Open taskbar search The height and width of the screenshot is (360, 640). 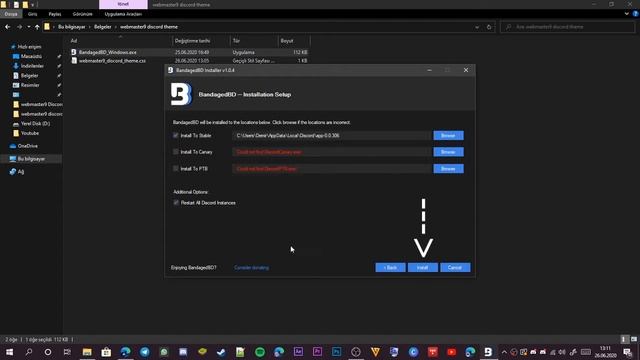29,352
